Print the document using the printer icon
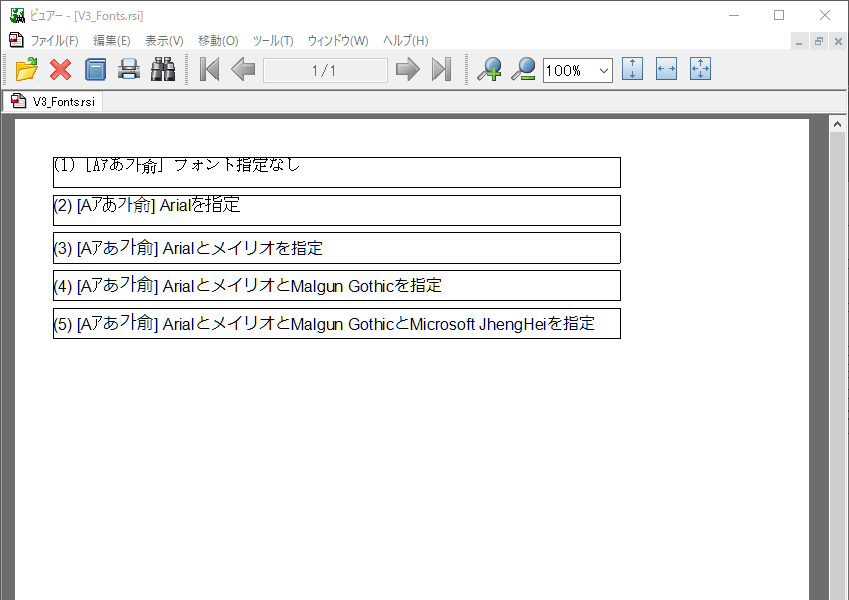 (129, 69)
